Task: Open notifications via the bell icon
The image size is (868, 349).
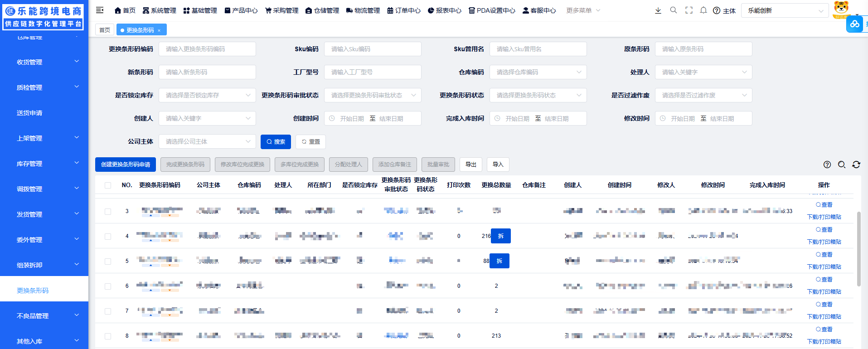Action: tap(703, 10)
